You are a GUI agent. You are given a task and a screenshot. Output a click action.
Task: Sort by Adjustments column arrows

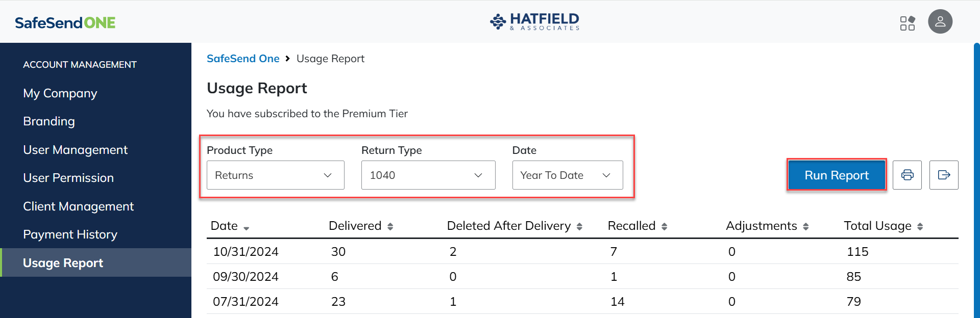tap(805, 226)
